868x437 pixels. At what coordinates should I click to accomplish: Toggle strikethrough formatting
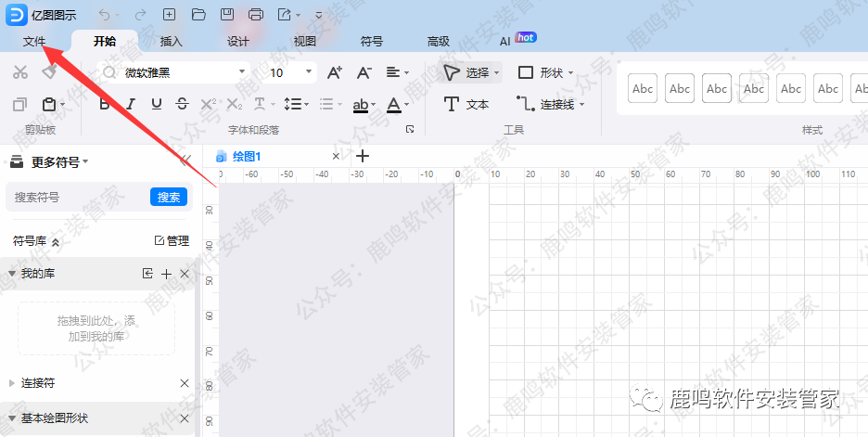(182, 104)
